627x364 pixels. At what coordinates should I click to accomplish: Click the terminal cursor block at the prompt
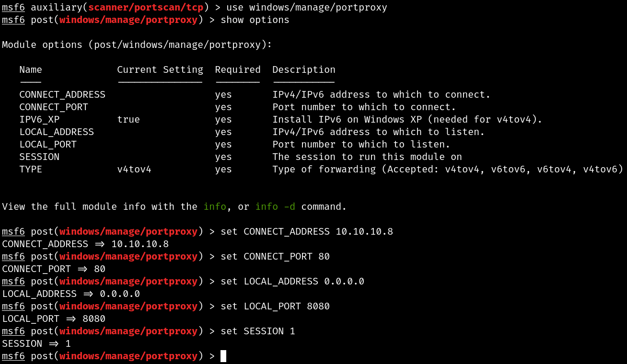[223, 356]
